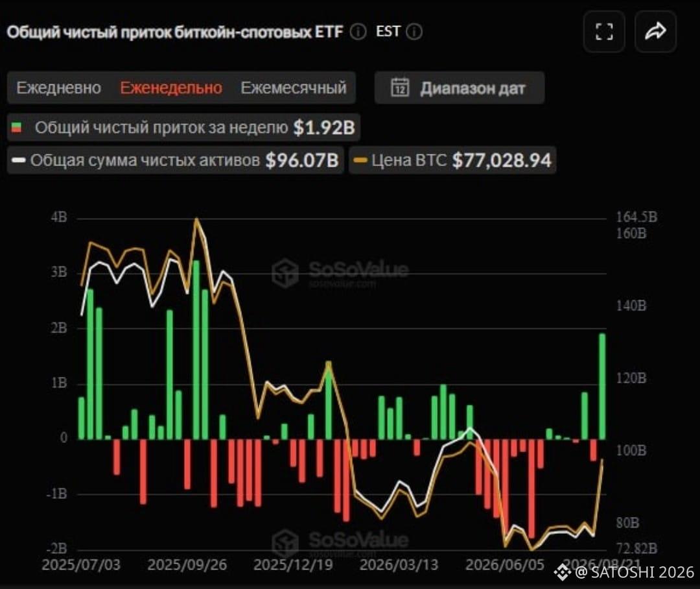This screenshot has width=700, height=589.
Task: Click the chart title Общий чистый приток биткойн-спотовых ETF
Action: [175, 32]
